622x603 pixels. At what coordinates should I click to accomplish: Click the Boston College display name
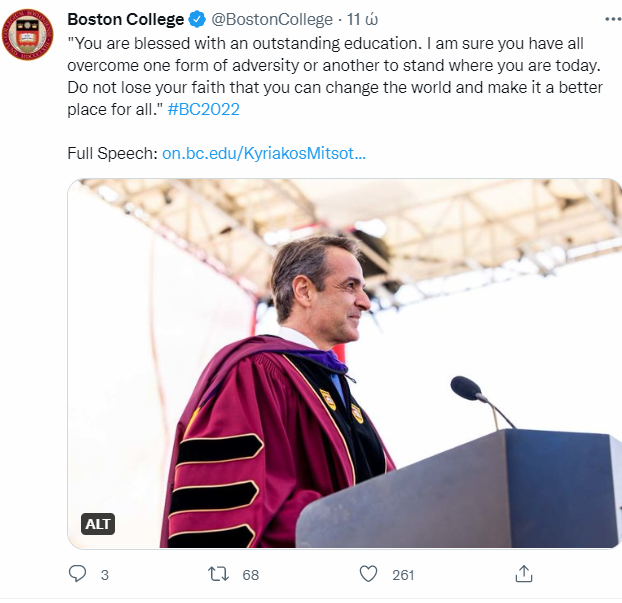[125, 20]
